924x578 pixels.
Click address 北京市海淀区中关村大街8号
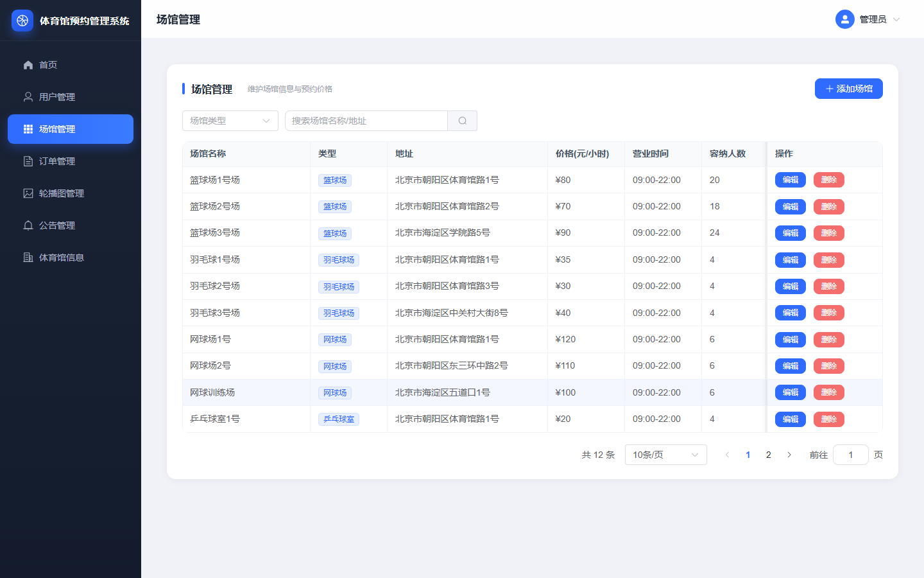[x=452, y=313]
